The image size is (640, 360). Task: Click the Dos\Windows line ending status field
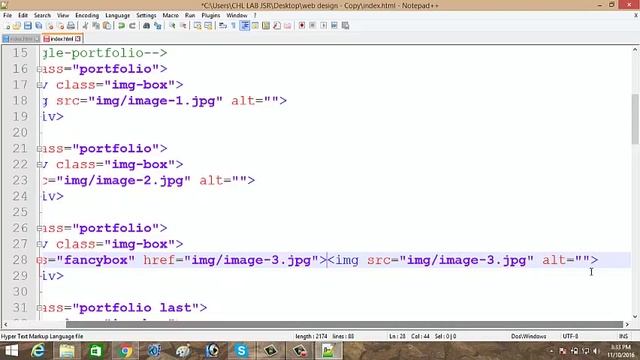pos(529,336)
